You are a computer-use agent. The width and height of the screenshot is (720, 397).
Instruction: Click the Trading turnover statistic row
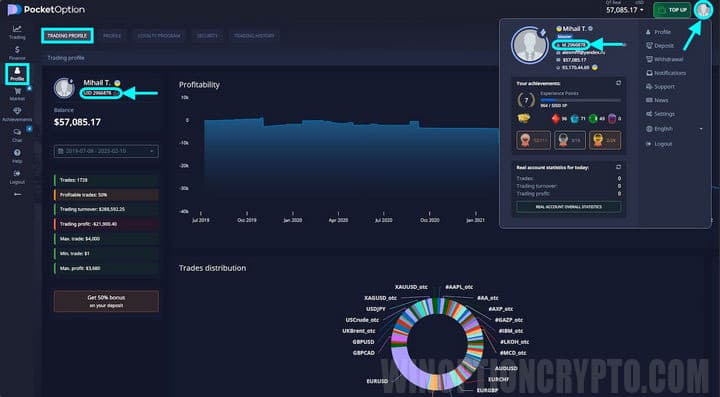tap(106, 209)
